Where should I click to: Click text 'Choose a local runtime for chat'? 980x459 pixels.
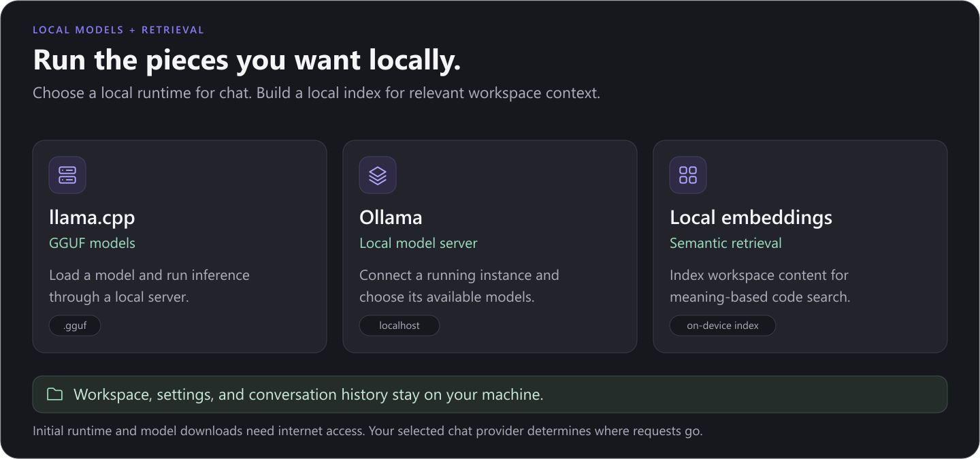[142, 93]
